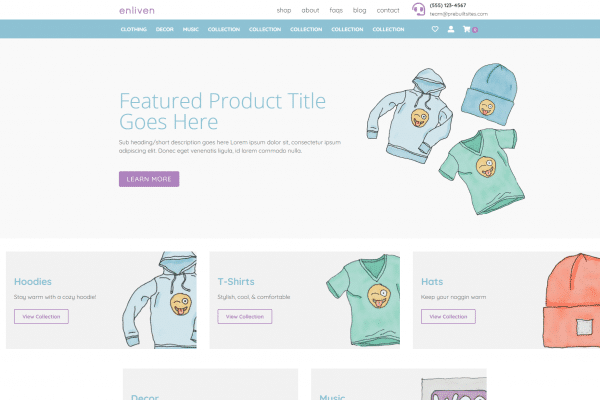This screenshot has width=600, height=400.
Task: View the Hoodies collection
Action: point(41,317)
